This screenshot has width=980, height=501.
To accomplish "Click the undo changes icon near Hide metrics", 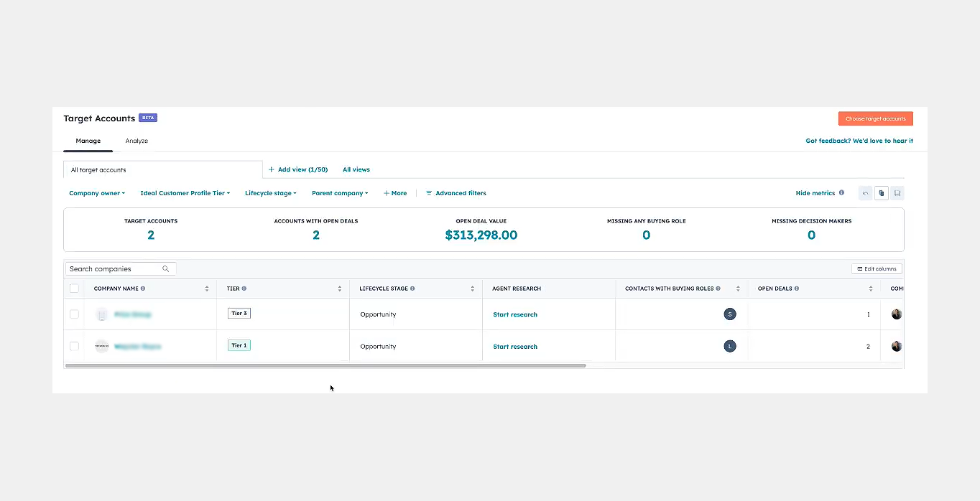I will point(865,192).
